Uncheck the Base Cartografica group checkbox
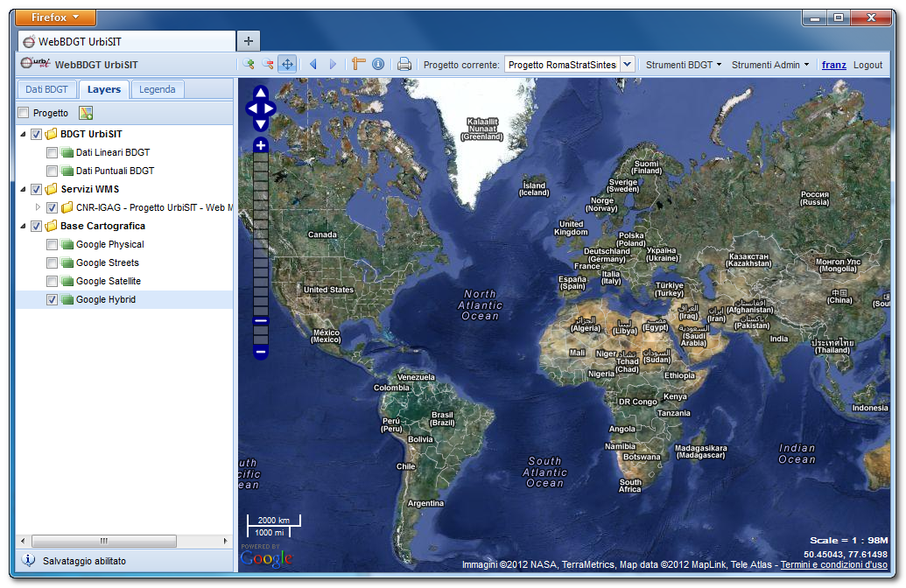The width and height of the screenshot is (906, 588). pos(37,227)
